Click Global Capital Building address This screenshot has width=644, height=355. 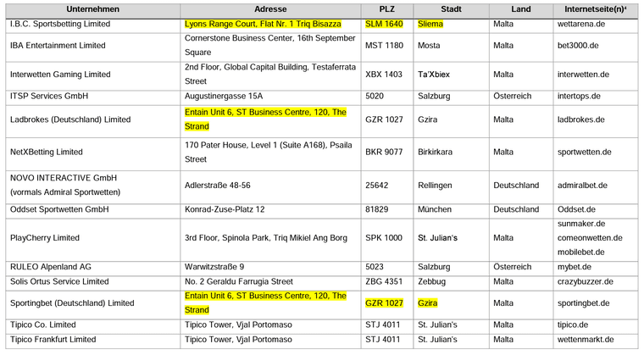click(270, 74)
